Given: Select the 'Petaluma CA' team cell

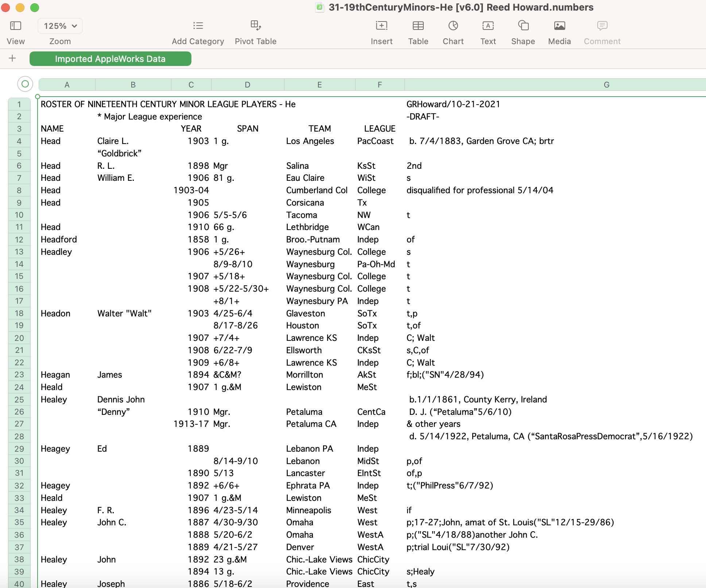Looking at the screenshot, I should pyautogui.click(x=311, y=424).
